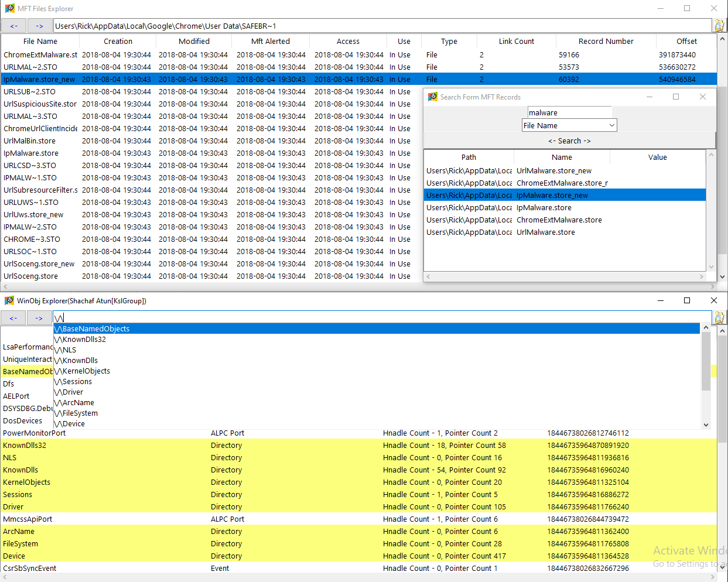Select IpMalware.store in the search results
The width and height of the screenshot is (728, 582).
tap(544, 208)
